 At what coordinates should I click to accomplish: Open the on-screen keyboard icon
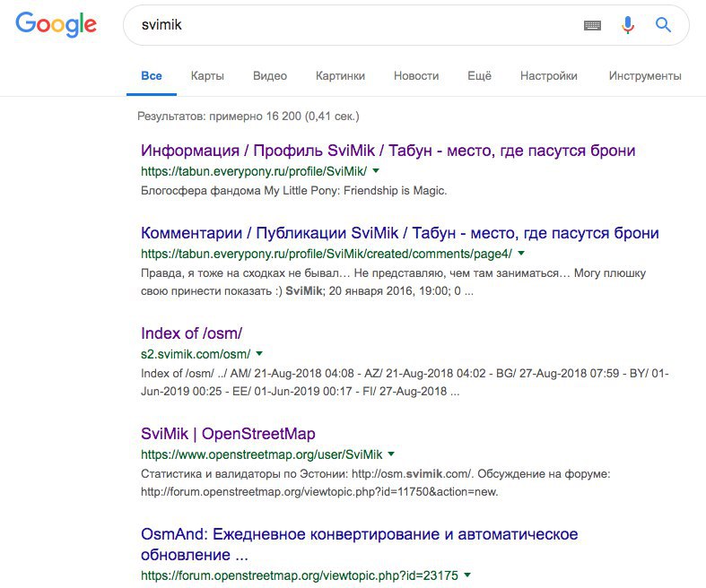pyautogui.click(x=592, y=25)
